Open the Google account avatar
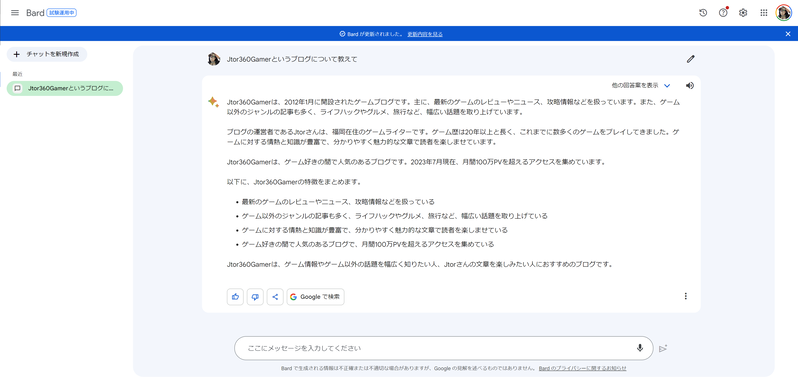The image size is (798, 377). 783,13
